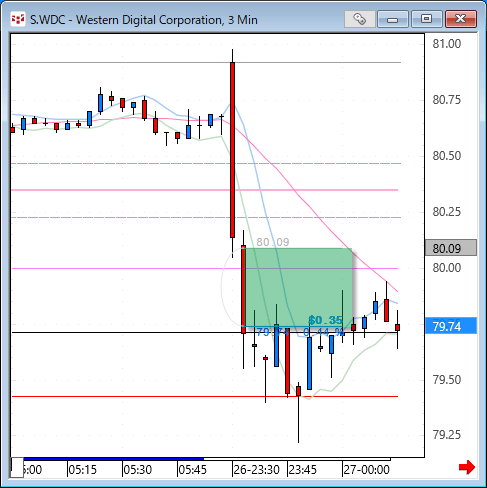Click the 05:30 time label

(x=137, y=470)
